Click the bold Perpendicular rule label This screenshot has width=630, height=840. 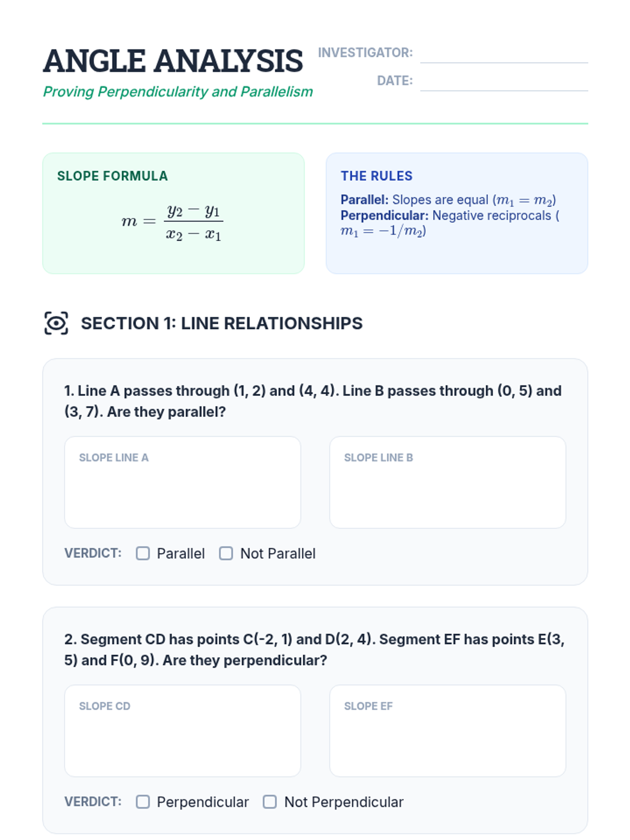click(x=384, y=216)
